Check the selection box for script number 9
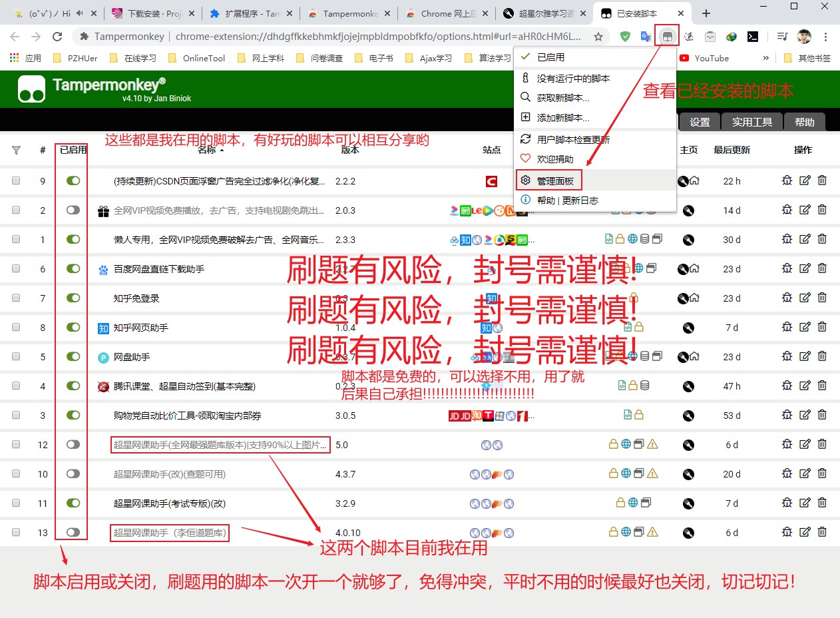Screen dimensions: 840x618 (16, 180)
